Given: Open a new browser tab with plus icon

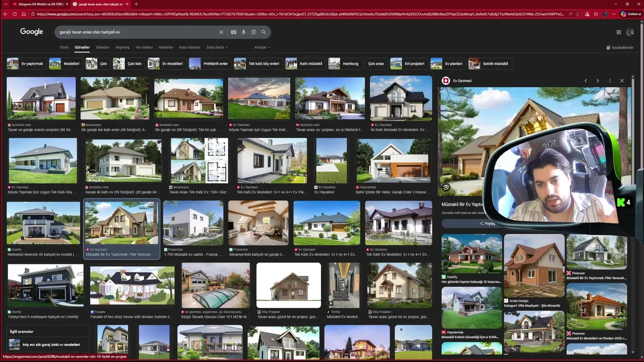Looking at the screenshot, I should point(136,4).
